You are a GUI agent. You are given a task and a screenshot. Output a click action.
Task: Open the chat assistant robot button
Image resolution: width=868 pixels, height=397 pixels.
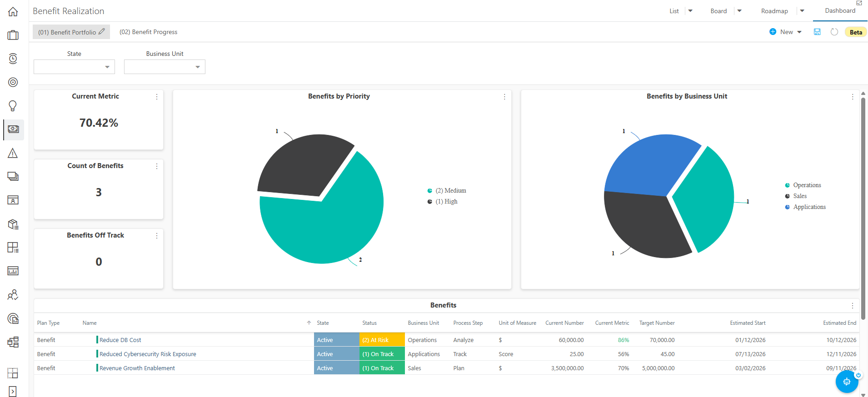(847, 382)
